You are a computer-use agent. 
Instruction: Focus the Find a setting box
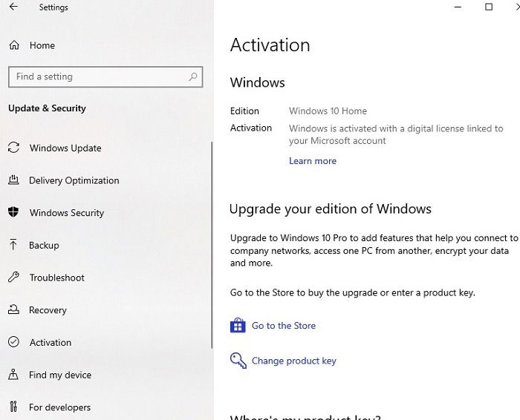point(105,77)
